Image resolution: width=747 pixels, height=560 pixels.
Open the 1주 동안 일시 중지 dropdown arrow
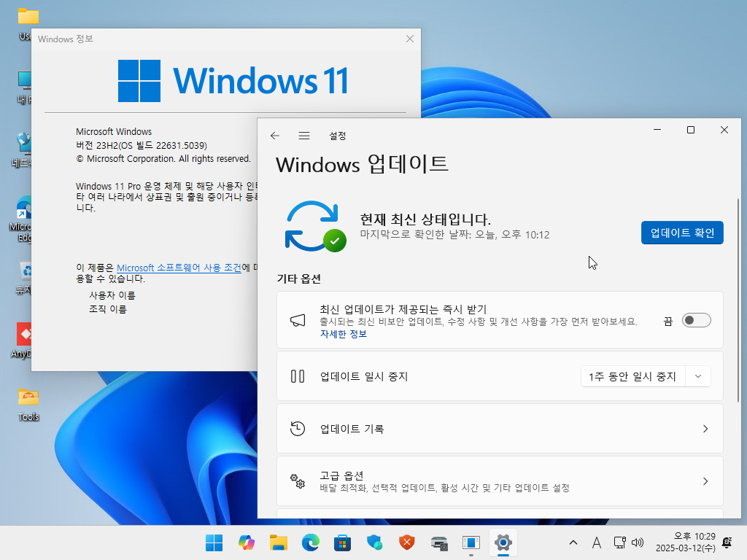(x=698, y=377)
